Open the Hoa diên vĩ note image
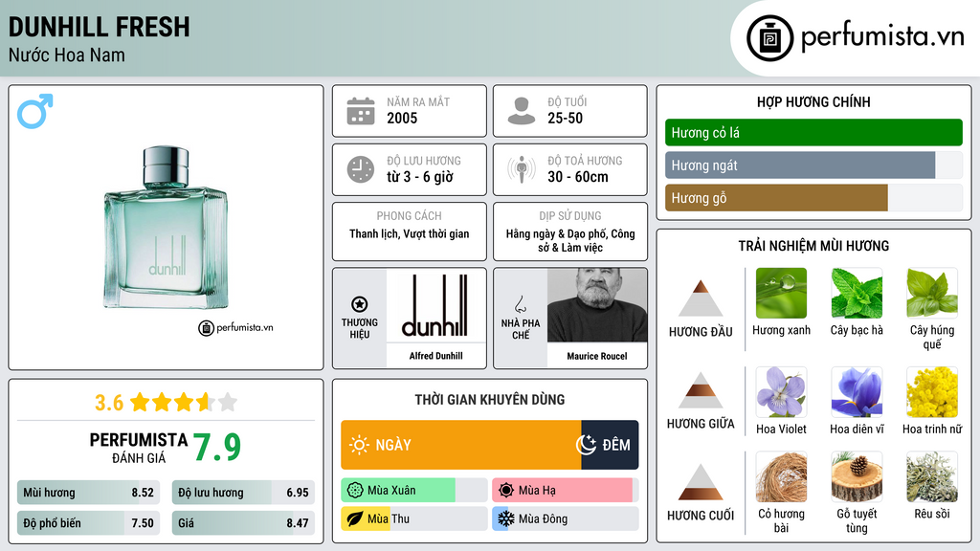Screen dimensions: 980x551 click(857, 391)
